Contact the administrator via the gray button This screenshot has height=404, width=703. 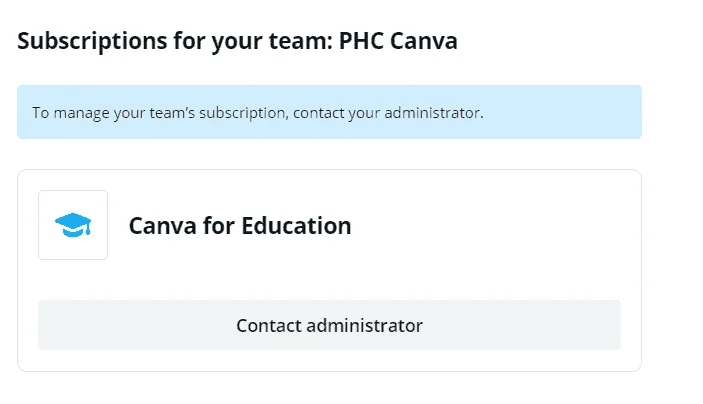(330, 325)
